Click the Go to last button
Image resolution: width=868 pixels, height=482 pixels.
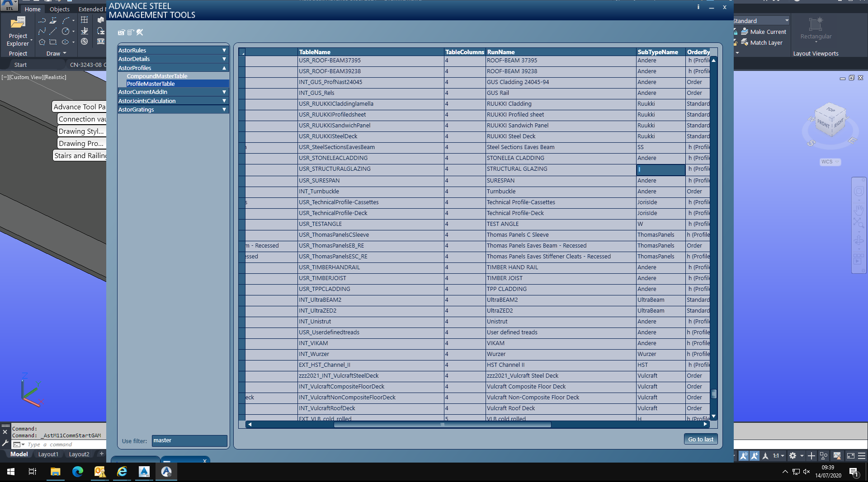pyautogui.click(x=700, y=439)
